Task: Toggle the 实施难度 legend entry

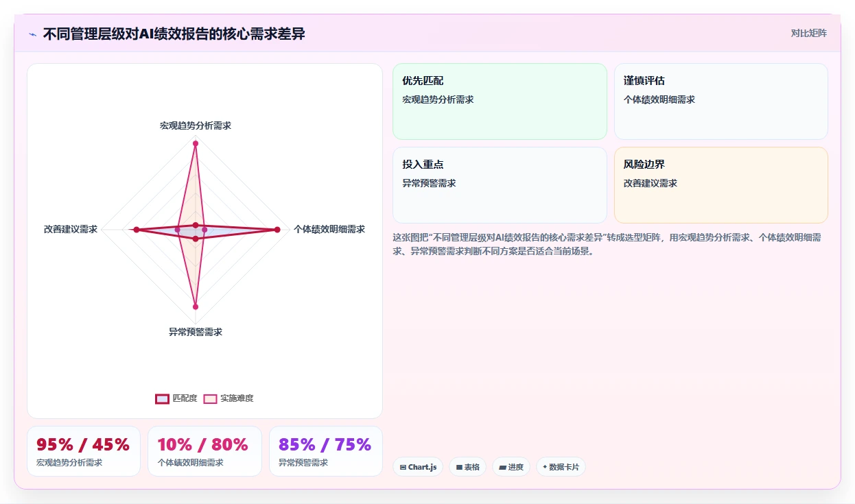Action: coord(229,398)
